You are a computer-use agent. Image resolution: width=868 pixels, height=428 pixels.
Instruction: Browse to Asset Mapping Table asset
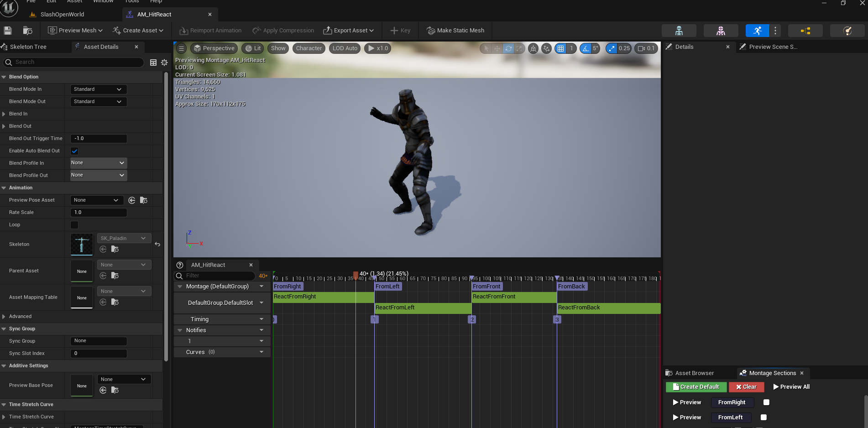click(115, 302)
